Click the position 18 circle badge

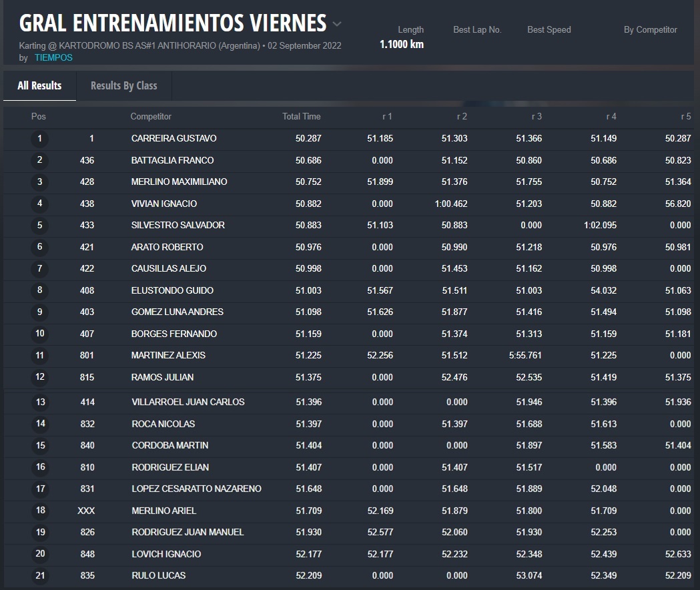[40, 511]
